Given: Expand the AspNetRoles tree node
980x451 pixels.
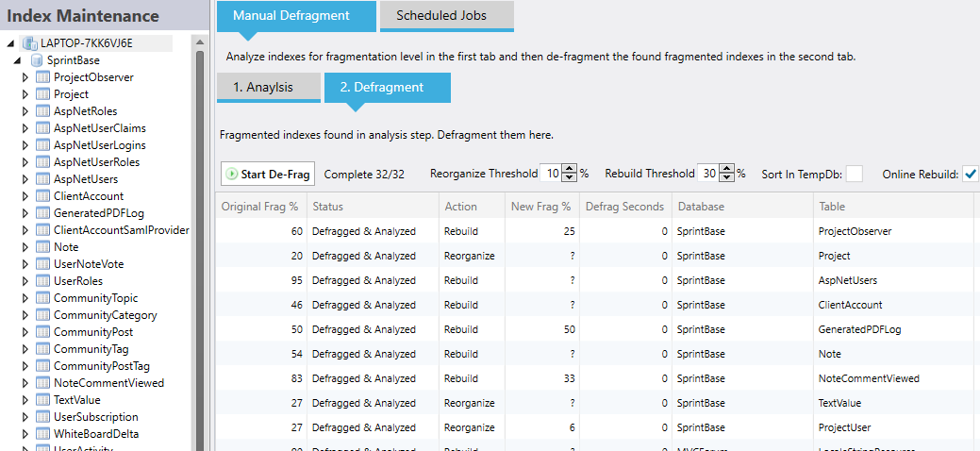Looking at the screenshot, I should (25, 111).
